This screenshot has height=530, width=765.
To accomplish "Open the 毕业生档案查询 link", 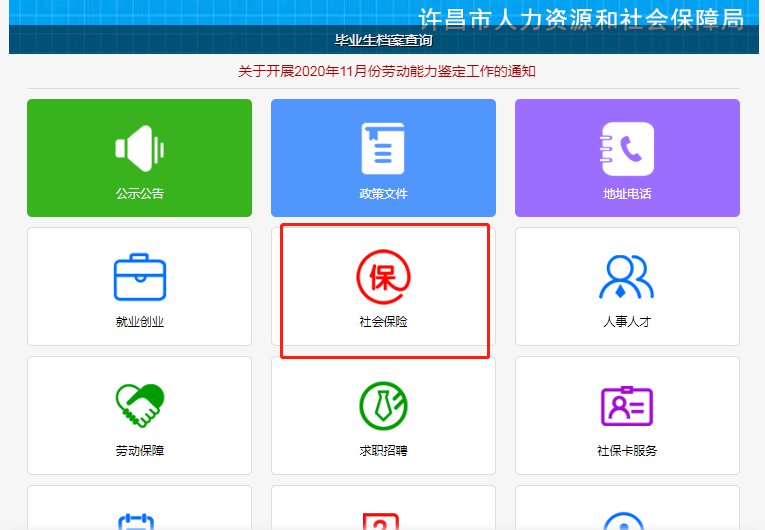I will pyautogui.click(x=383, y=40).
